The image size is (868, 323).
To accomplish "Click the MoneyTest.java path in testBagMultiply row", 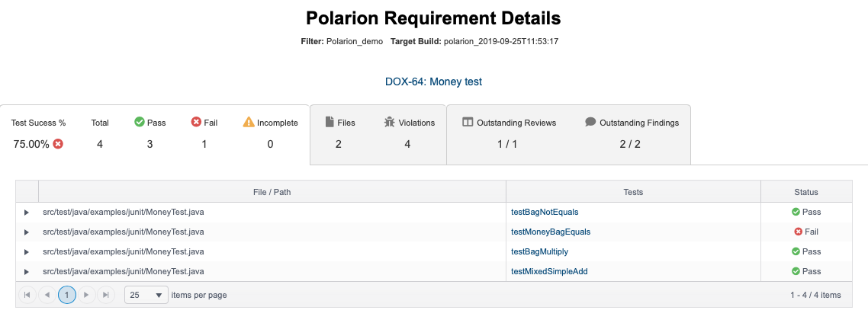I will pos(124,251).
